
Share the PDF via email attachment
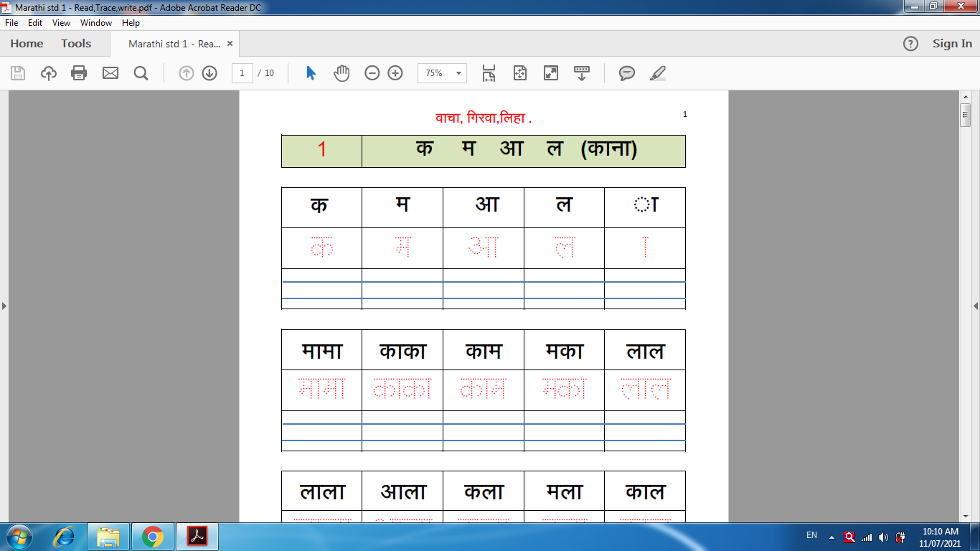110,72
